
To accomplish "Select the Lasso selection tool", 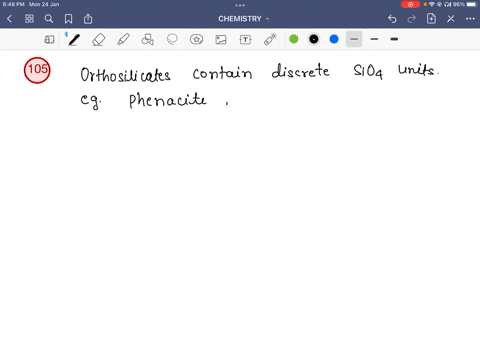I will click(172, 40).
